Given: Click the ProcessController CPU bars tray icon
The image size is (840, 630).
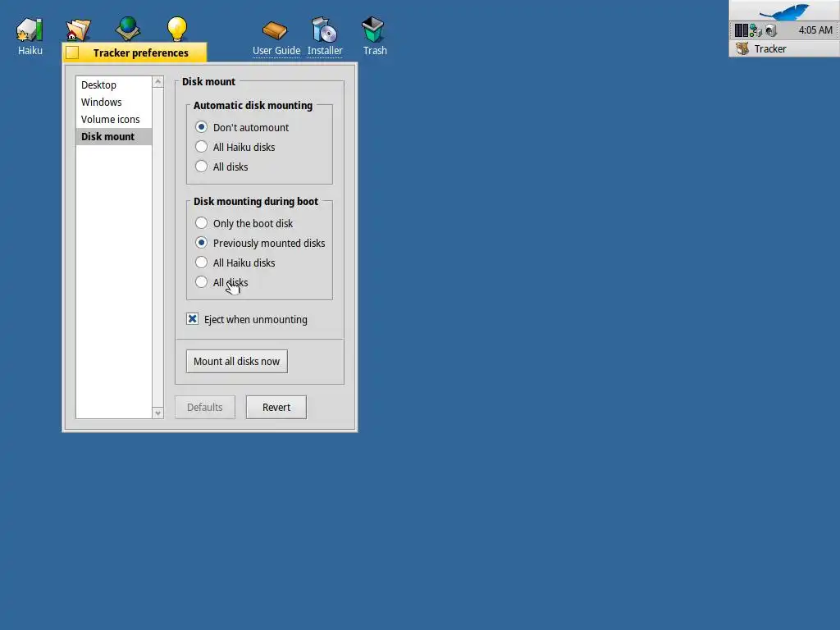Looking at the screenshot, I should pos(741,30).
